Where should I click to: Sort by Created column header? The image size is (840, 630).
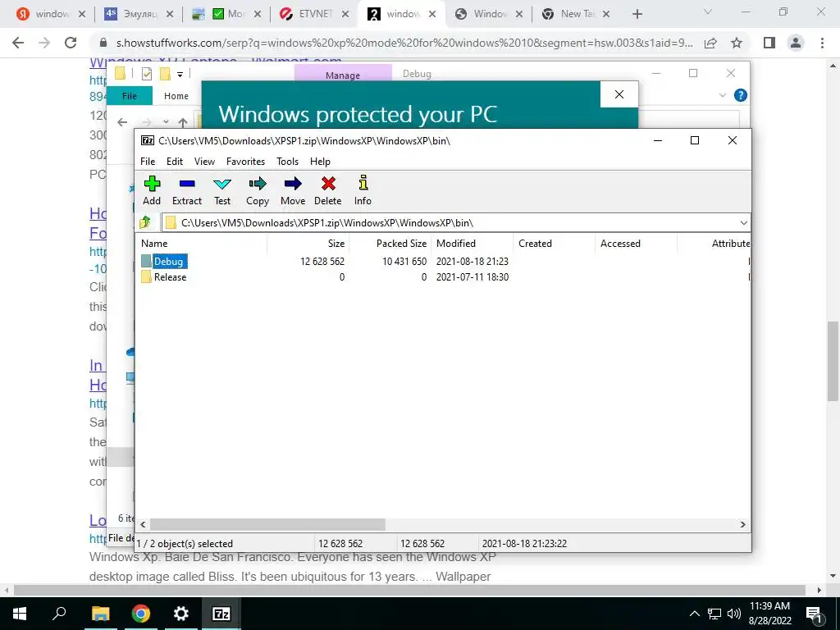554,243
